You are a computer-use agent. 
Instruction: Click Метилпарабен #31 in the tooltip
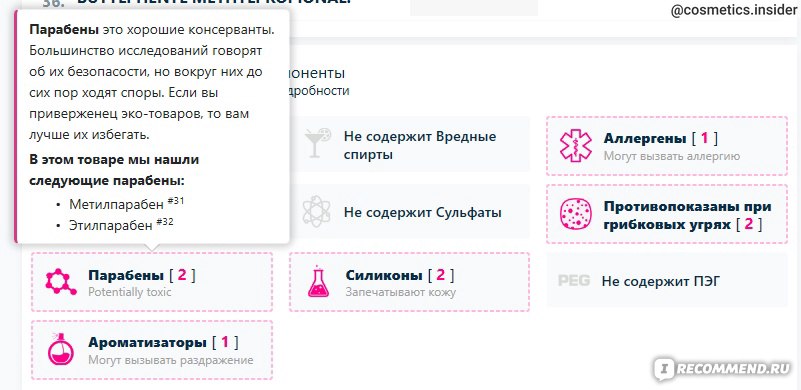[127, 203]
